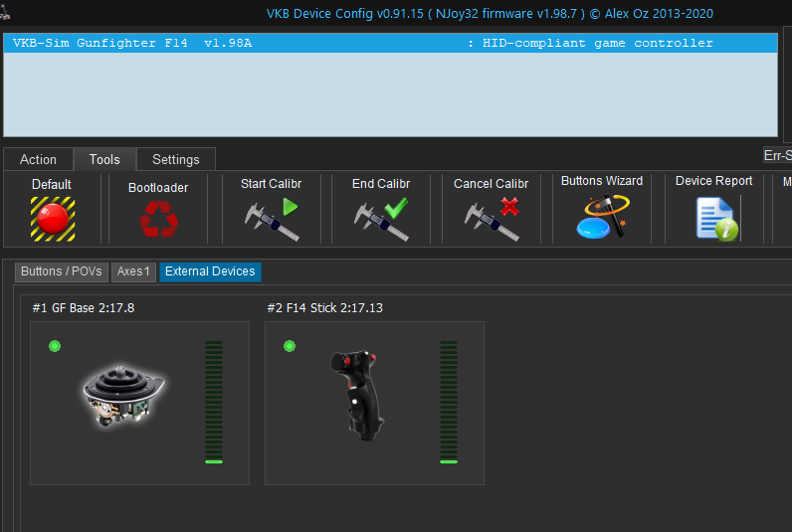
Task: Click the app icon in the title bar
Action: (5, 12)
